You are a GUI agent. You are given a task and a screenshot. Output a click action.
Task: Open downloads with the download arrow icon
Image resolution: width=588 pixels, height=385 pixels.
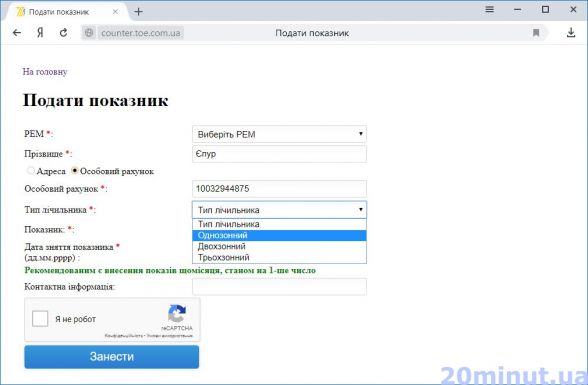coord(571,33)
